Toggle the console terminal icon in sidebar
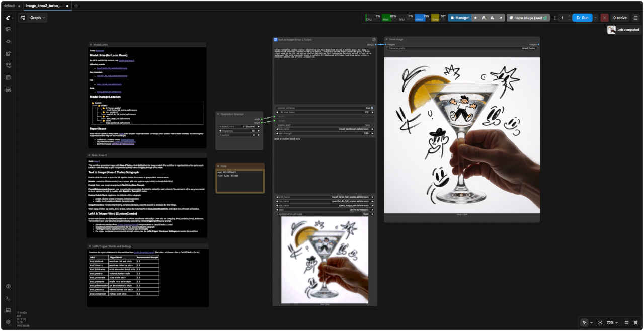 pos(8,298)
